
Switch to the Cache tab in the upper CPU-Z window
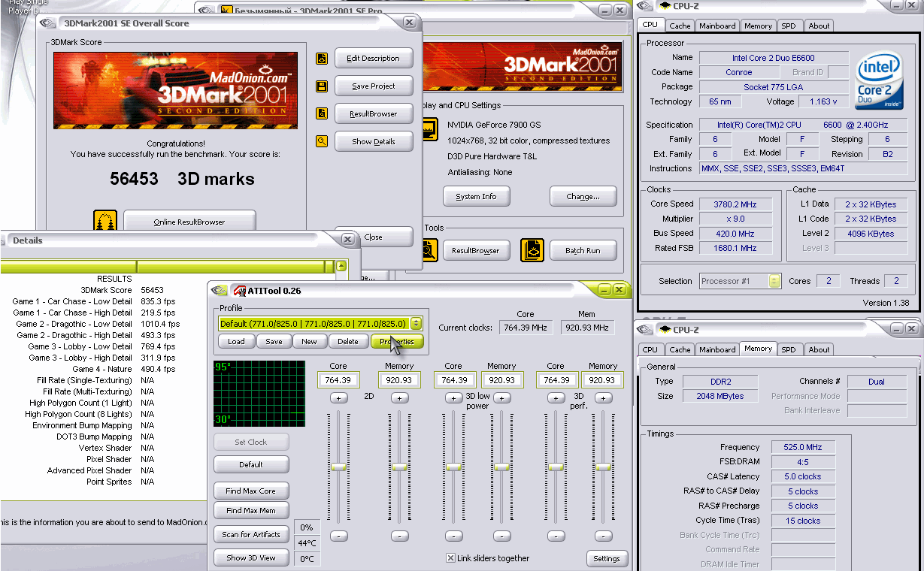680,26
